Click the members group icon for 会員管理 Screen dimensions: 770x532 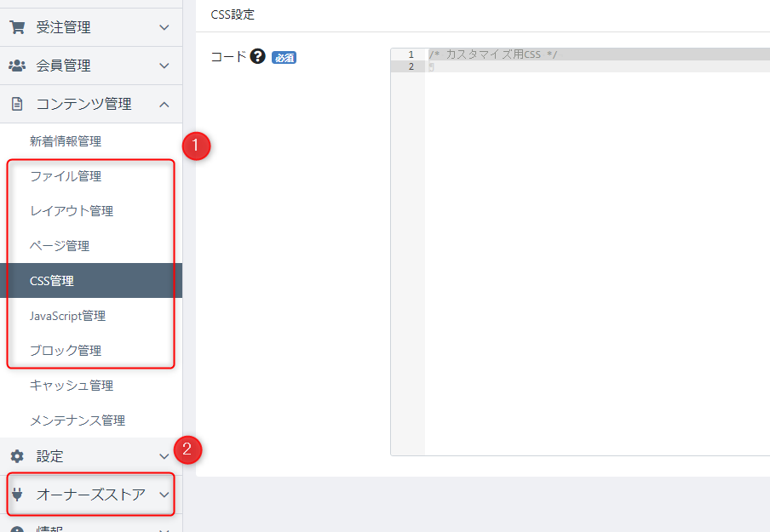tap(16, 66)
